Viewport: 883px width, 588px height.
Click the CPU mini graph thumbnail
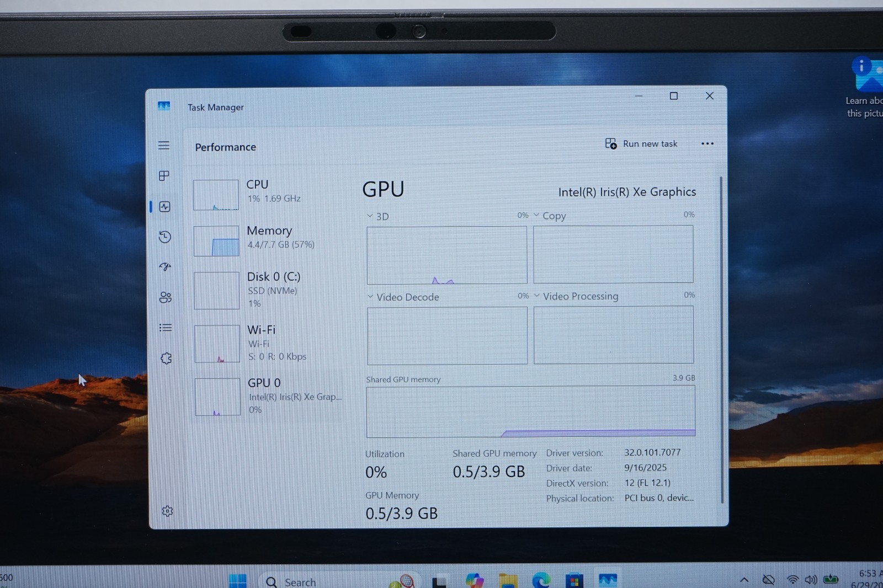(x=216, y=195)
